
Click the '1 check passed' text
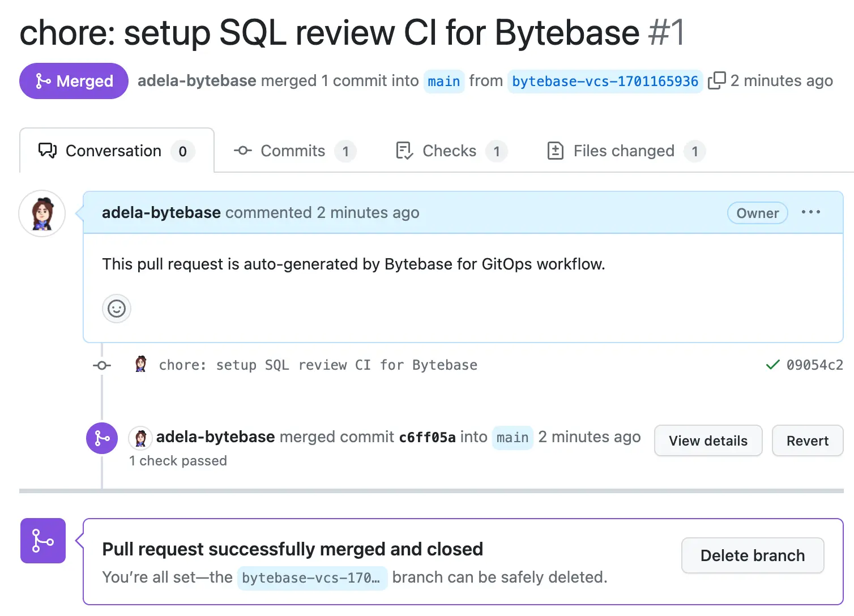(x=178, y=461)
